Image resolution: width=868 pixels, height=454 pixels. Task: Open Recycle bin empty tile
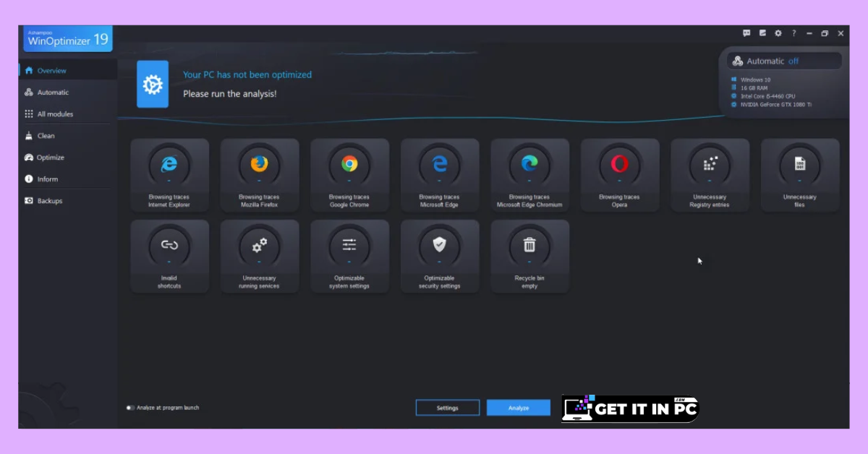point(529,257)
